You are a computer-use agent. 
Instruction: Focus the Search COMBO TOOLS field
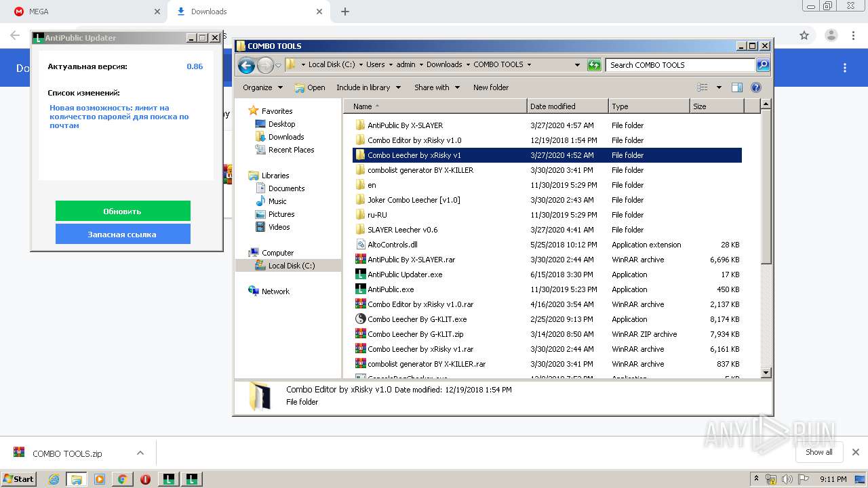tap(680, 65)
